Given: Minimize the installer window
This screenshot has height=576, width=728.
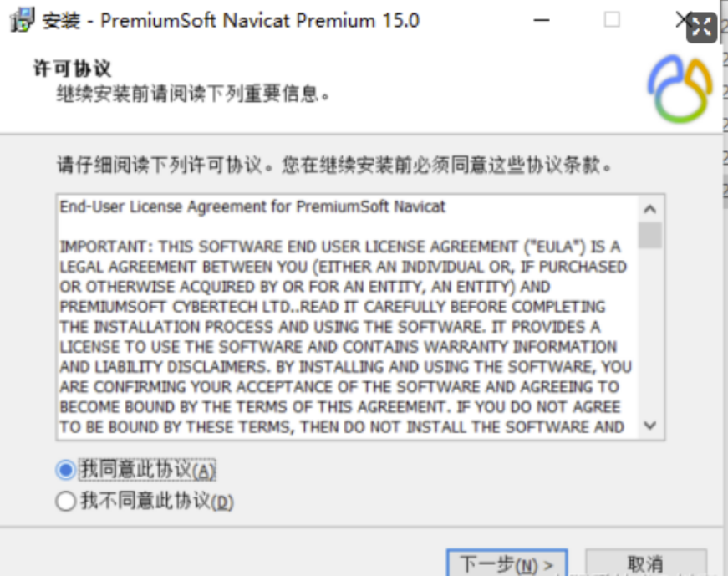Looking at the screenshot, I should click(x=542, y=20).
